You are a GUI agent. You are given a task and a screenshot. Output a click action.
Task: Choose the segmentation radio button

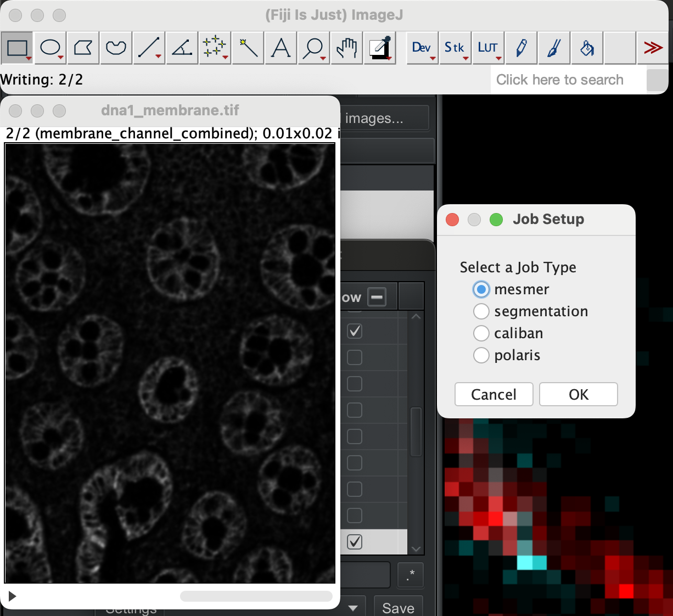click(x=481, y=311)
